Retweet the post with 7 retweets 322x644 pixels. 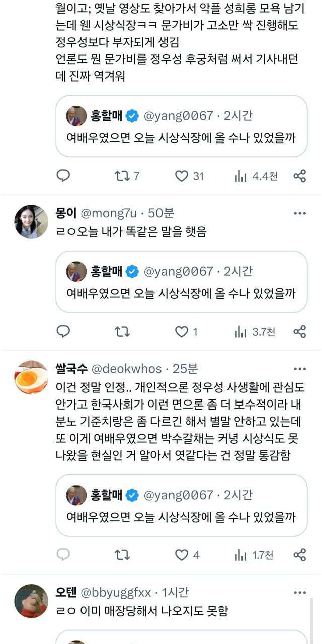click(122, 176)
